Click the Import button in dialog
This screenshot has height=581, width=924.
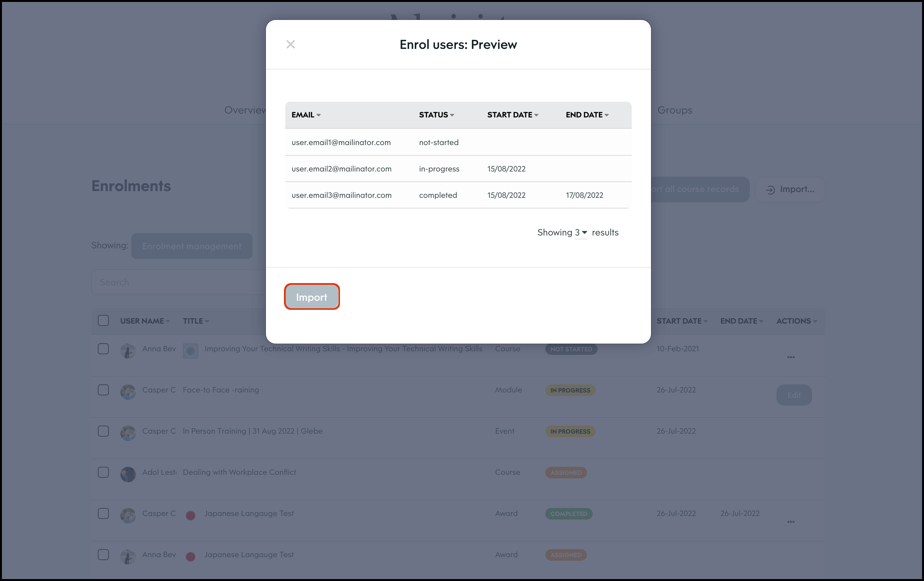312,297
